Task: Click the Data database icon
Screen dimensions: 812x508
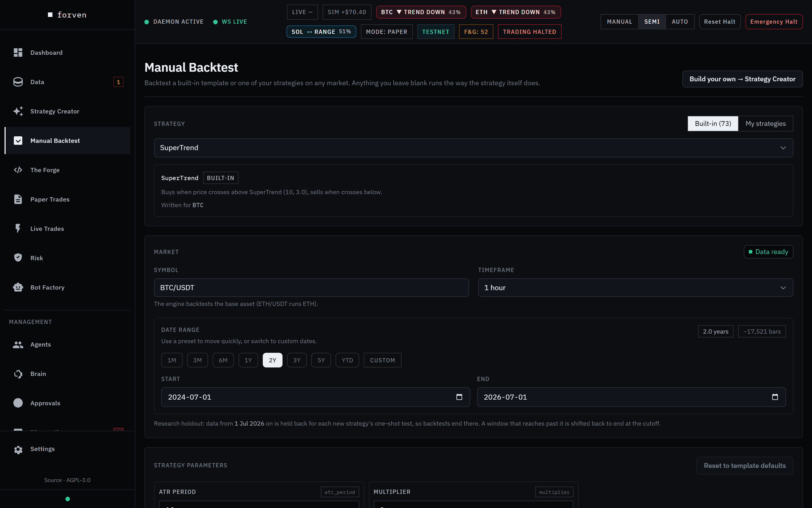Action: (18, 82)
